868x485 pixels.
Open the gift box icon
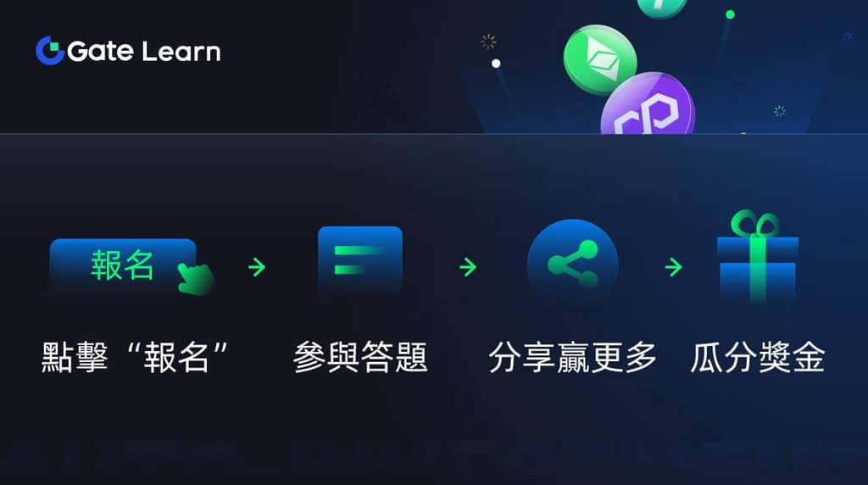757,256
